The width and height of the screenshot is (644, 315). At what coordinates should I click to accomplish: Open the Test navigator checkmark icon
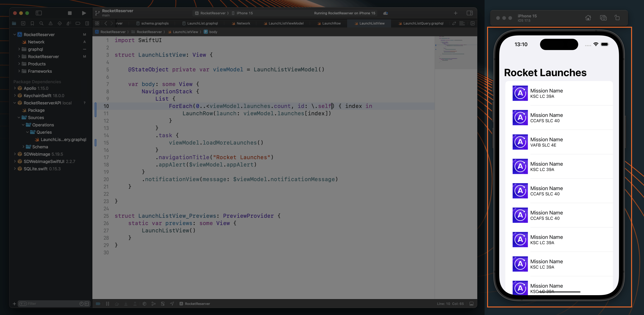60,23
